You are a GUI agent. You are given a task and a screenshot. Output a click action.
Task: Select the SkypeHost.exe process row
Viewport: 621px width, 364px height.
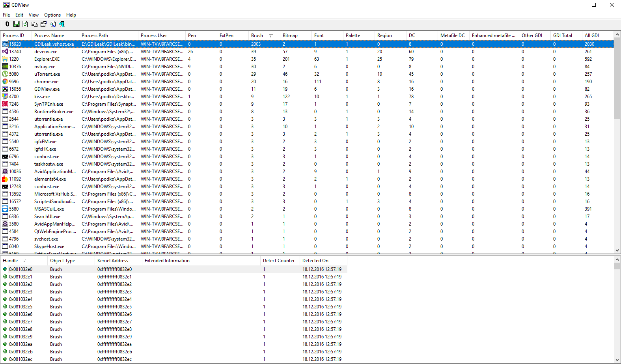coord(307,246)
